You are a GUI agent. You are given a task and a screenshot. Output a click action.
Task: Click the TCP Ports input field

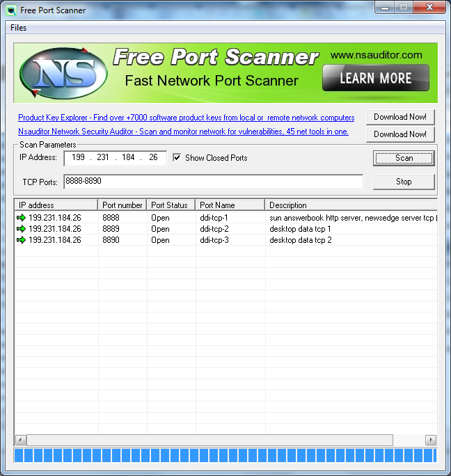(x=213, y=182)
